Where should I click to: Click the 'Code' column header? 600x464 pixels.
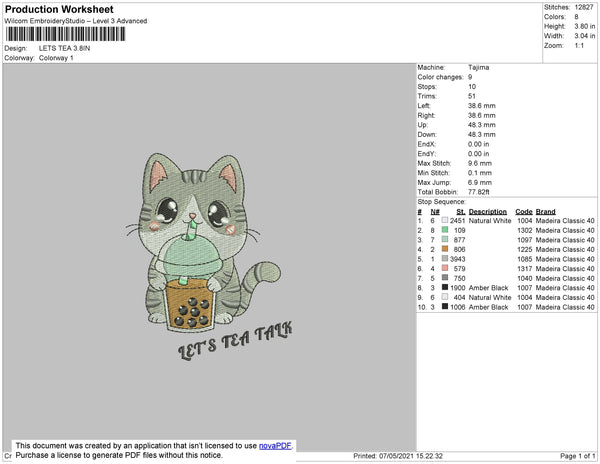(x=524, y=212)
